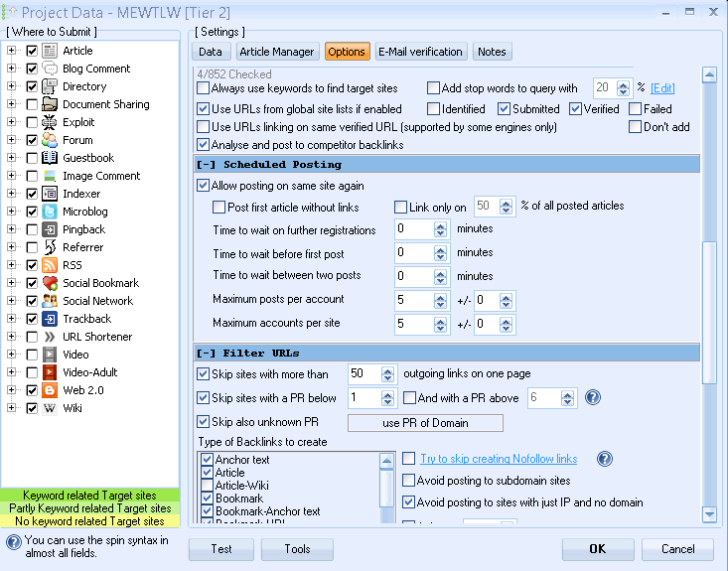Click the Microblog bird icon
Screen dimensions: 728x571
[x=50, y=212]
